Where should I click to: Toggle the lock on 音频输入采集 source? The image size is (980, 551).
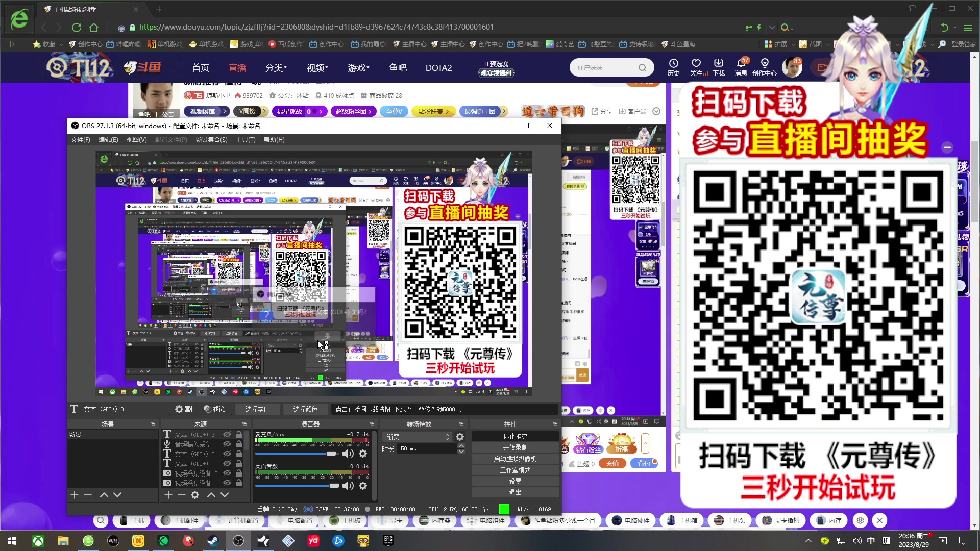pyautogui.click(x=239, y=444)
